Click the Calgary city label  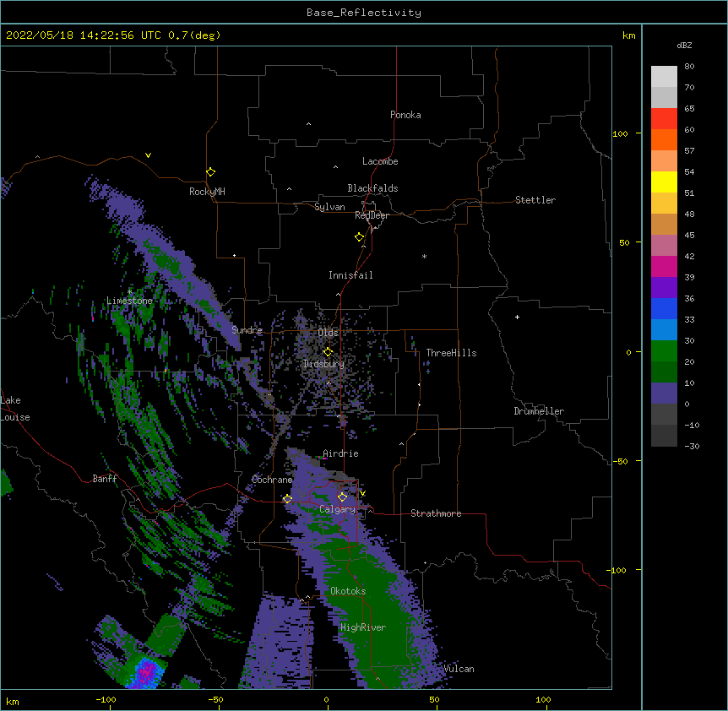[337, 509]
